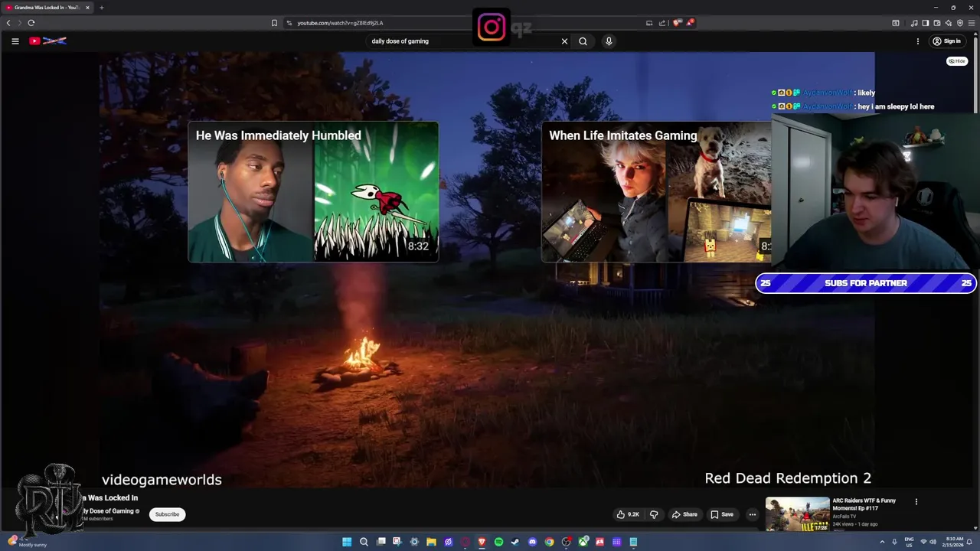Close the 'Grandma Was Locked In' tab
This screenshot has height=551, width=980.
point(87,8)
